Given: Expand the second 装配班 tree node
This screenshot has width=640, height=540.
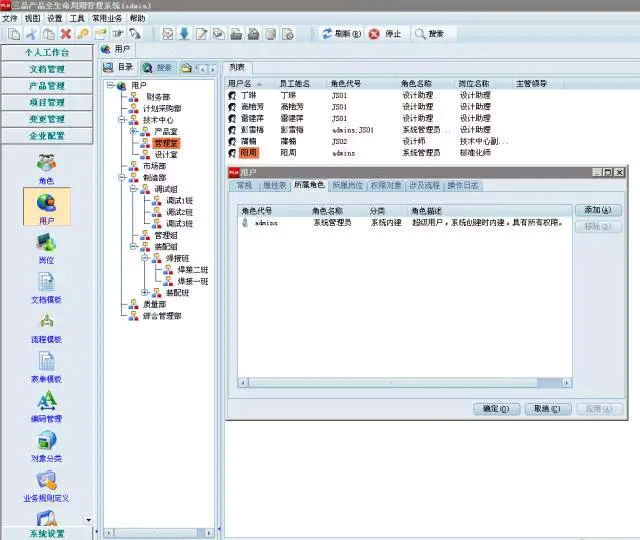Looking at the screenshot, I should click(145, 293).
